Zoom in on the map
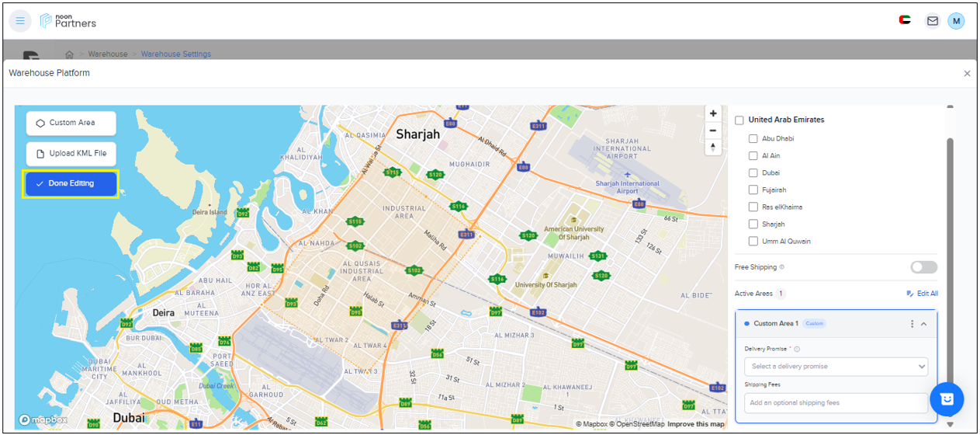The height and width of the screenshot is (435, 980). 713,113
